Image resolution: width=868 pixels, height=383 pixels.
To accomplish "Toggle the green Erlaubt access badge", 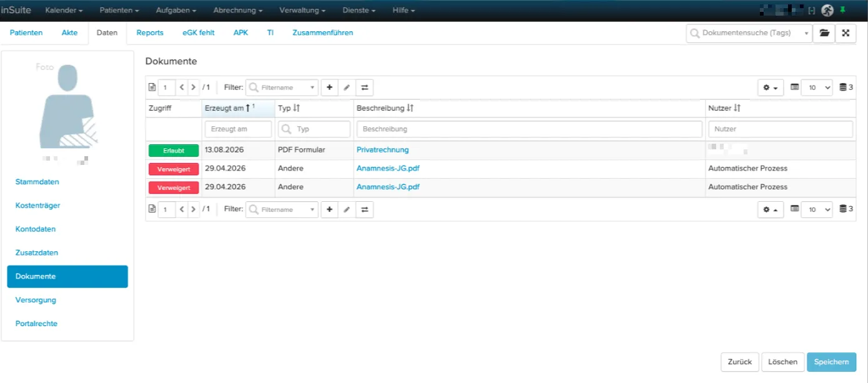I will 174,150.
